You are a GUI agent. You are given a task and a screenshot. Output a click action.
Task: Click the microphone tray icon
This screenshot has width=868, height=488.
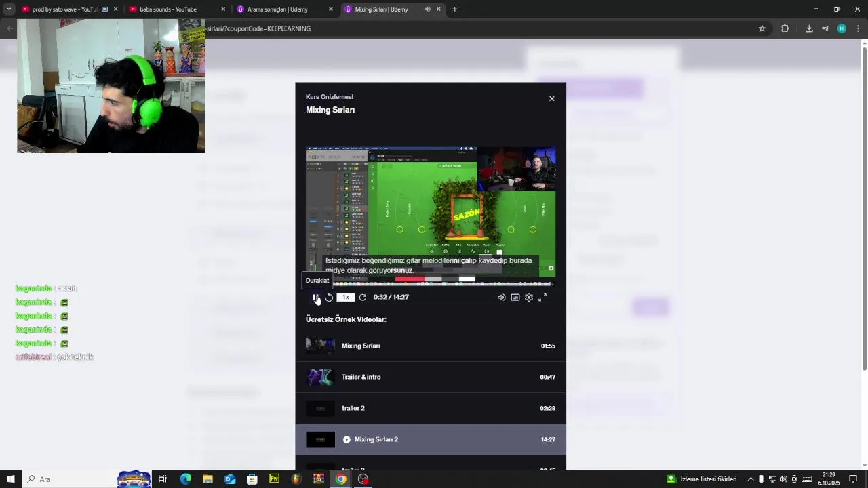[762, 479]
